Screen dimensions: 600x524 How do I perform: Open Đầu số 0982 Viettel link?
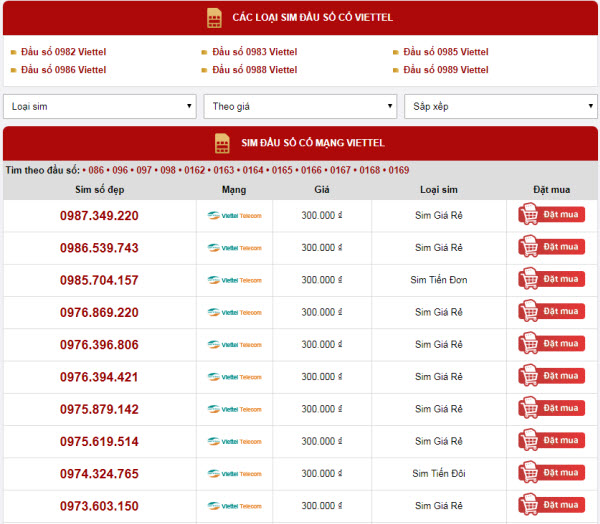pos(64,52)
